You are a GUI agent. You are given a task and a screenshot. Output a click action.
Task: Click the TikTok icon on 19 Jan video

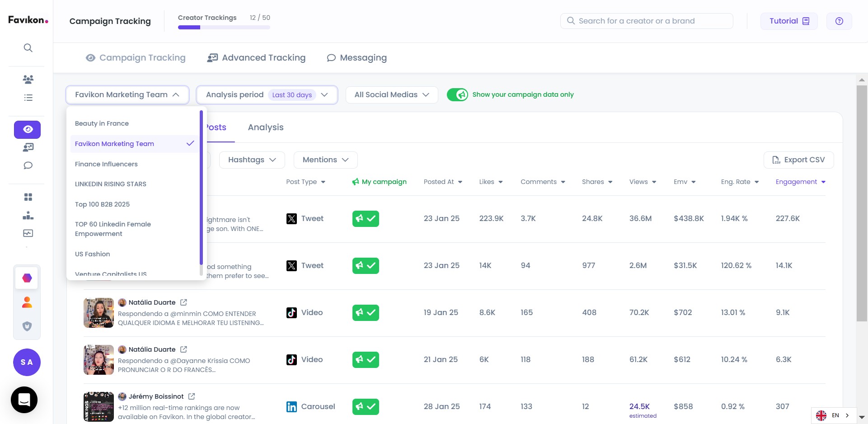click(x=292, y=313)
